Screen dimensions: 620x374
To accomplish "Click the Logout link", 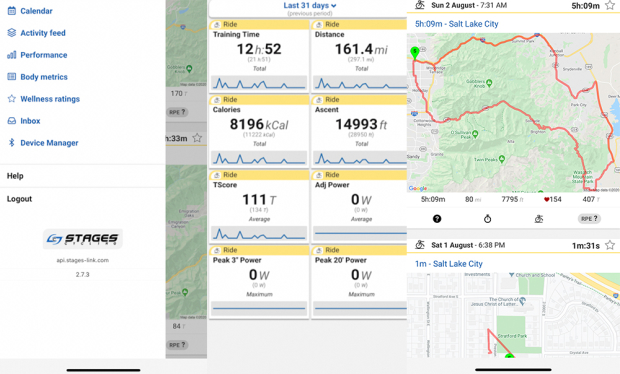I will [19, 199].
